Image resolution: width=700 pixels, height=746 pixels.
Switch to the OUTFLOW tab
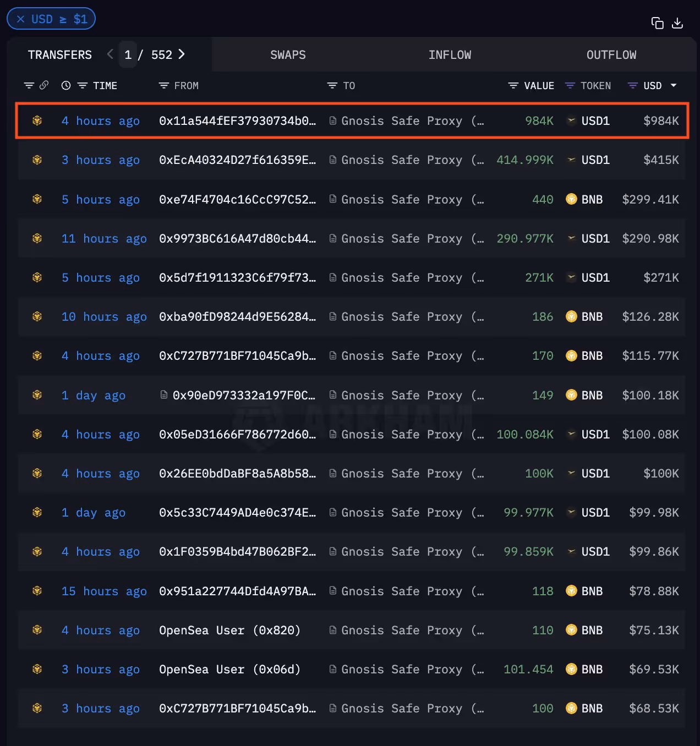pos(611,54)
